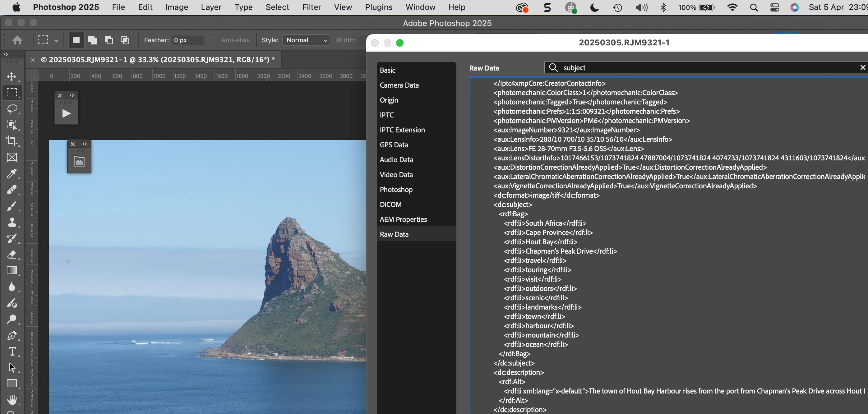Expand the toolbar double-arrow at top left
The width and height of the screenshot is (868, 414).
click(x=5, y=54)
